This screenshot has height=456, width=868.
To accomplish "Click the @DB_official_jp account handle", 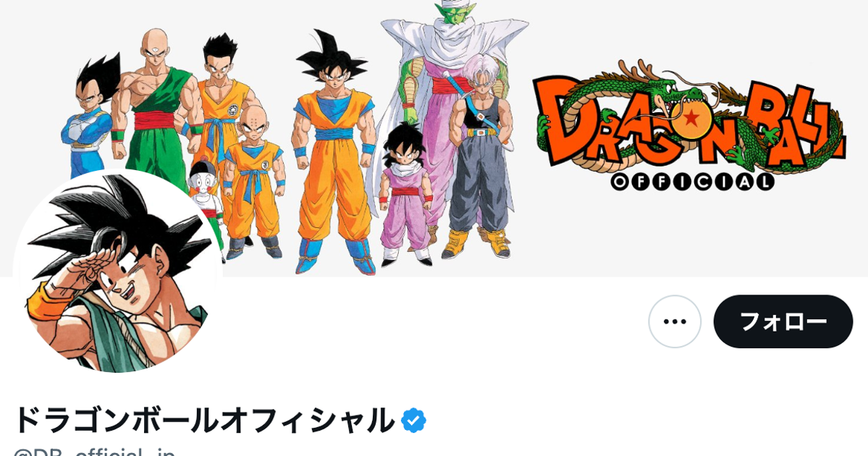I will [94, 451].
